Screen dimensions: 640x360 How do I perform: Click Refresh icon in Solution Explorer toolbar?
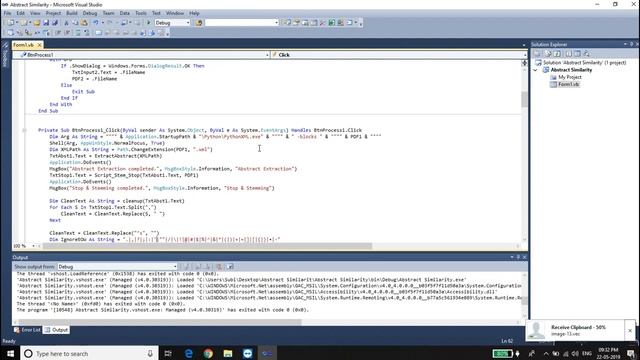(558, 53)
